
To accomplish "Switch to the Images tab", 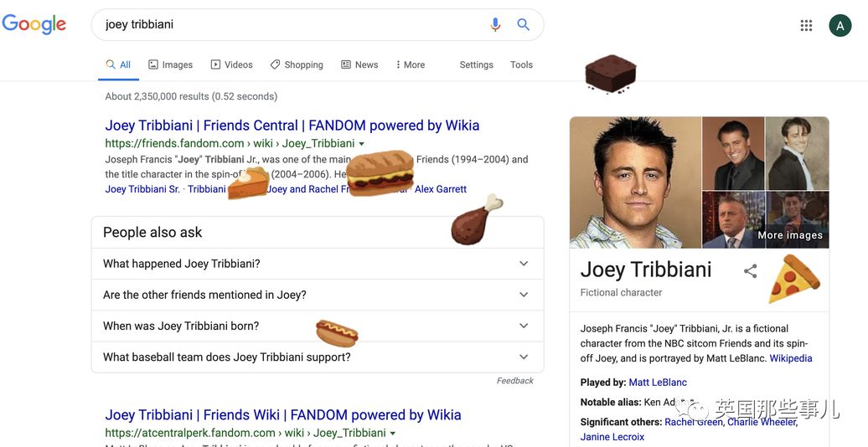I will coord(170,64).
